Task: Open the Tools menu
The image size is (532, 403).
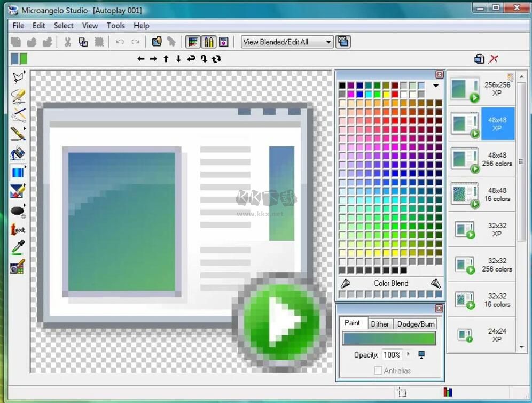Action: 115,26
